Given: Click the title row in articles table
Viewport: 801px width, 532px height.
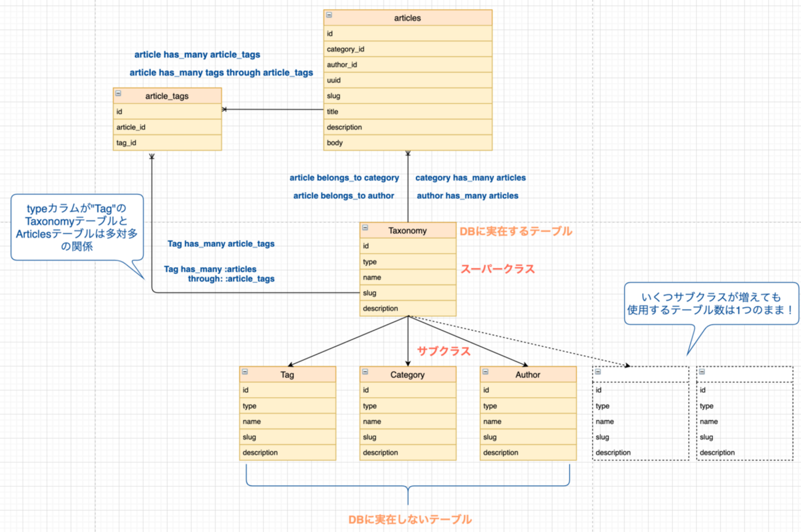Looking at the screenshot, I should 408,111.
